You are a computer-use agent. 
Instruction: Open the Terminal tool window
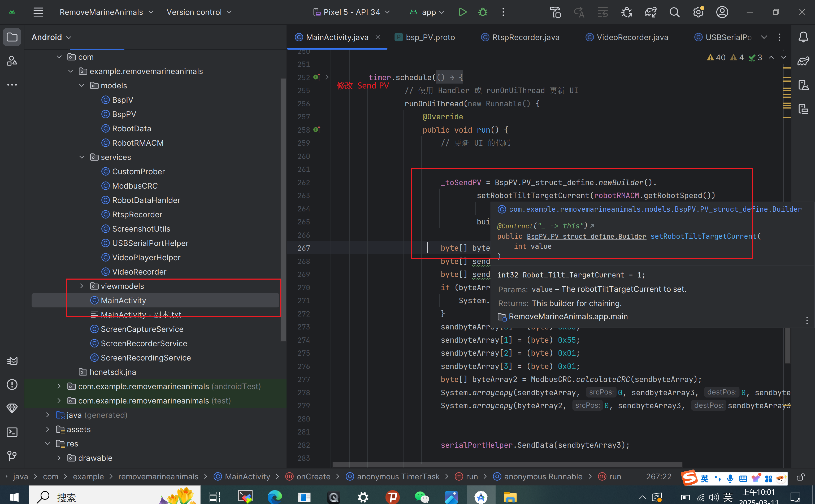tap(12, 432)
